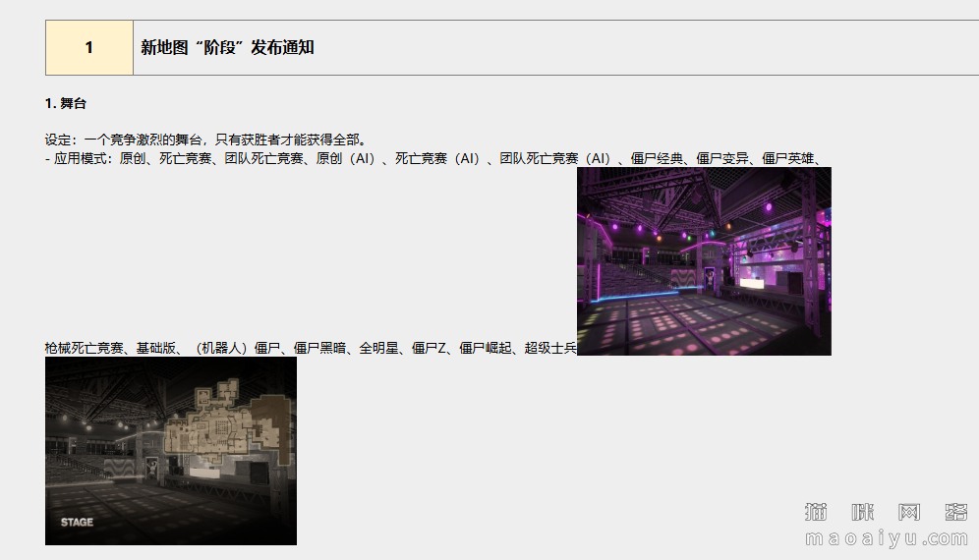Click the sepia stage minimap image
979x560 pixels.
pyautogui.click(x=171, y=450)
